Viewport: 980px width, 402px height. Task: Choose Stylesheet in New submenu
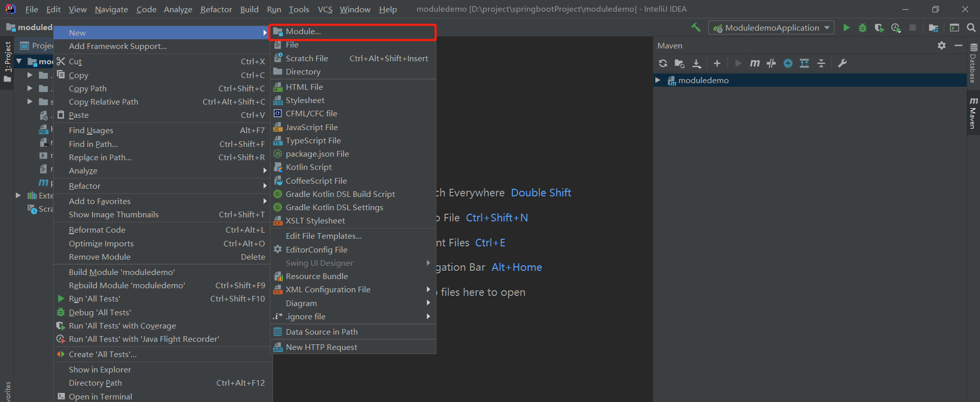click(353, 100)
